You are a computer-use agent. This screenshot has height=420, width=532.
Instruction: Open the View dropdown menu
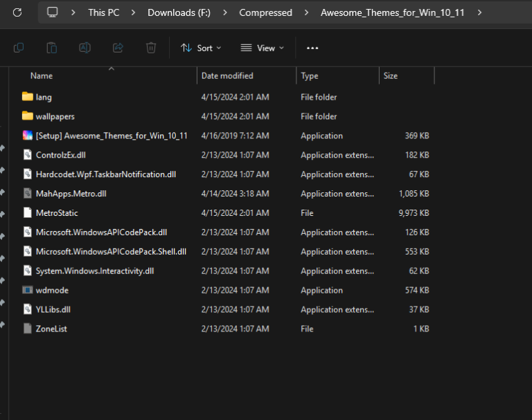pos(262,48)
